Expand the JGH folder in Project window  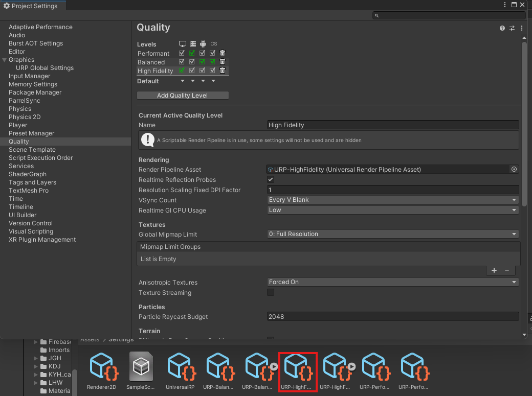(x=36, y=358)
